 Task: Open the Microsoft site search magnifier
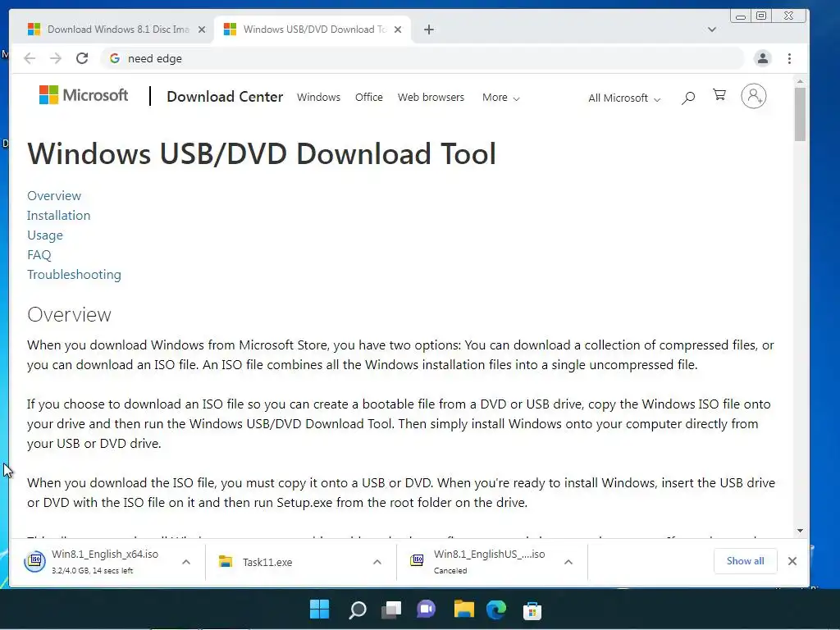(x=688, y=98)
